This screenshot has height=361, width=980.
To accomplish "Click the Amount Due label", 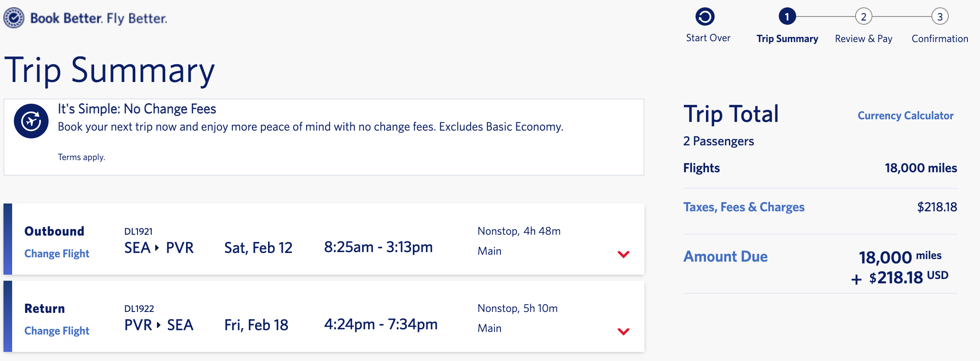I will [725, 256].
